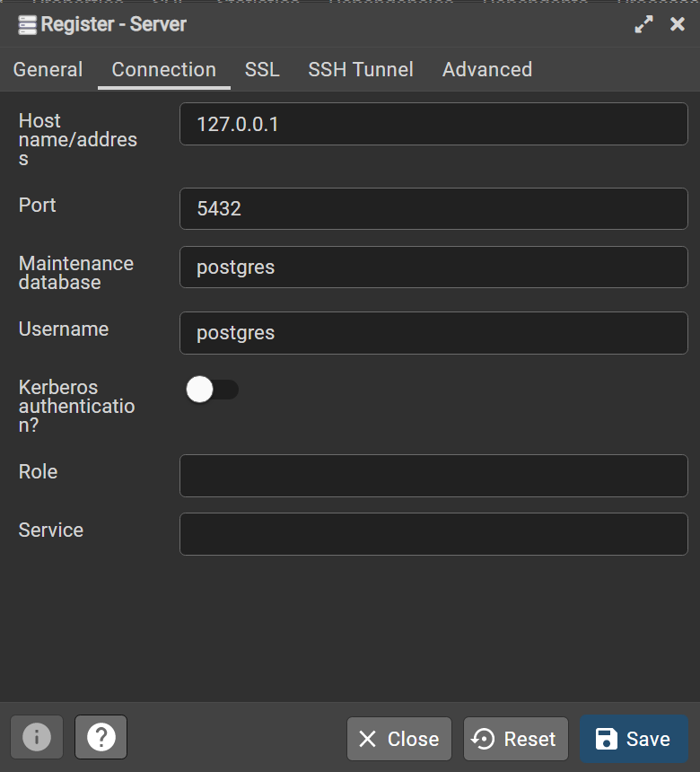Open help via question mark icon
Screen dimensions: 700x772
pyautogui.click(x=101, y=738)
